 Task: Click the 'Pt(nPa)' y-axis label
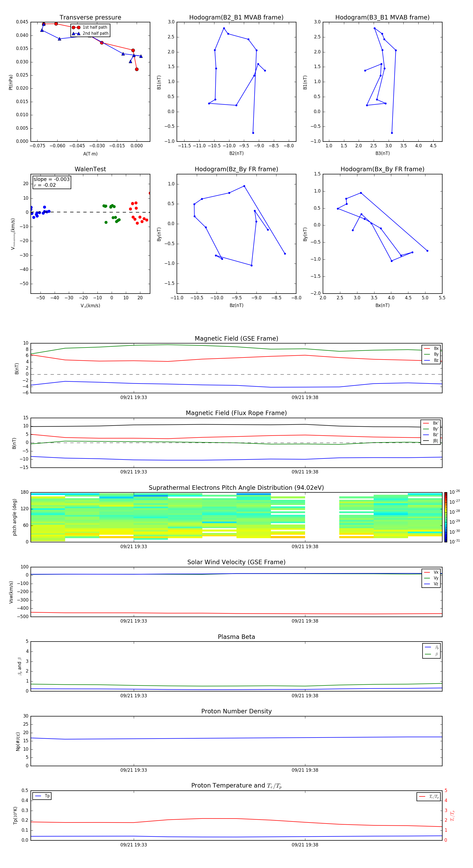11,82
